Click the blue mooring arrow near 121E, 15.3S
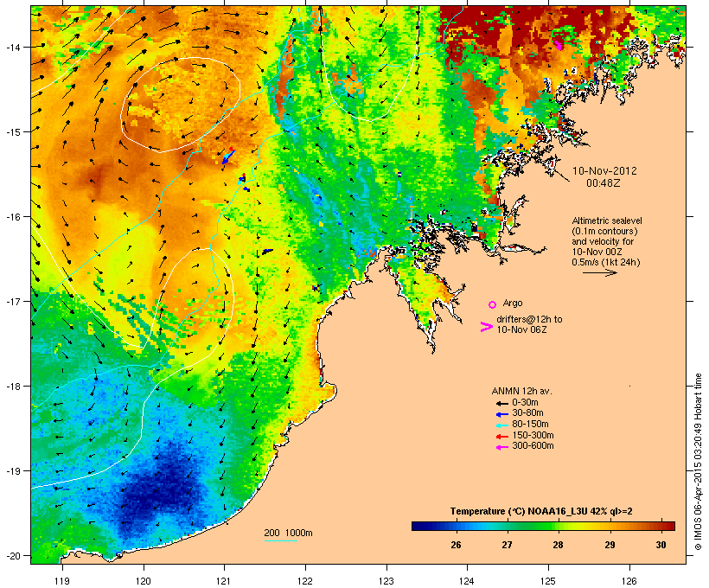709x588 pixels. pyautogui.click(x=228, y=157)
